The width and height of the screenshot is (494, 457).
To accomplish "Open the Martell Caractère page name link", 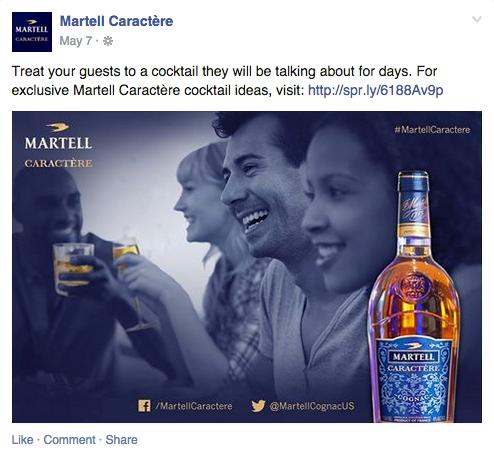I will 116,21.
